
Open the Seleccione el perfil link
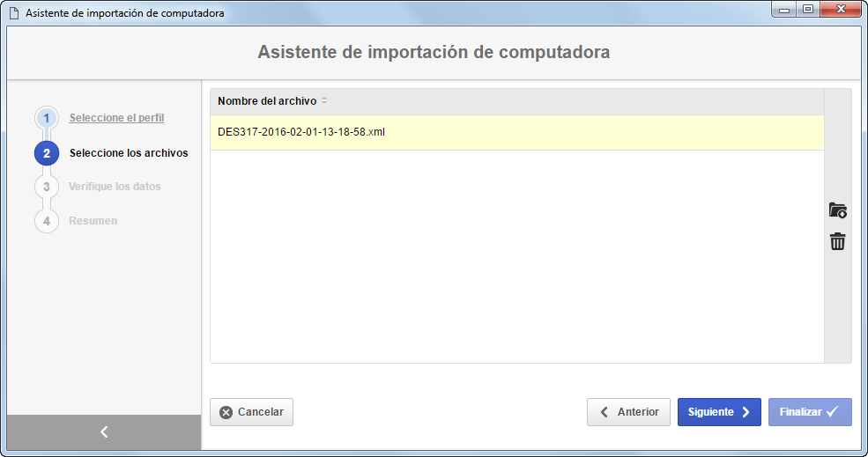click(x=117, y=118)
